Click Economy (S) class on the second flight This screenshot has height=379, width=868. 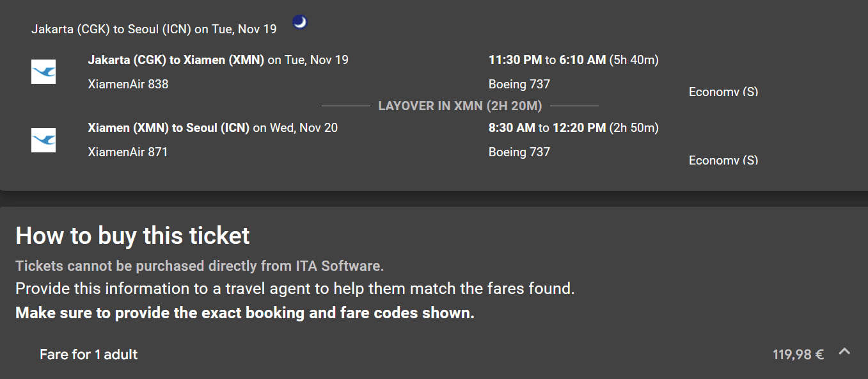[x=723, y=160]
